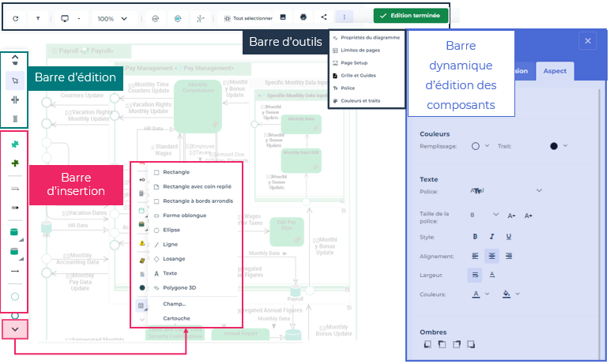Click the increase font size icon
Viewport: 610px width, 364px height.
click(x=529, y=215)
